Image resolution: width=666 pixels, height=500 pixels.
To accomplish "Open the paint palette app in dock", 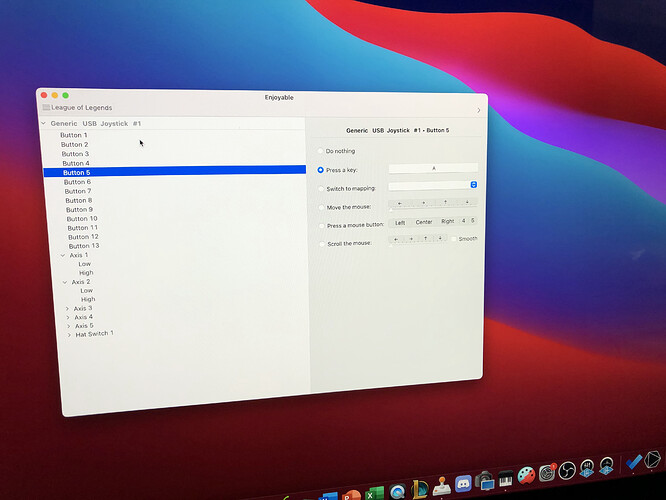I will coord(526,476).
